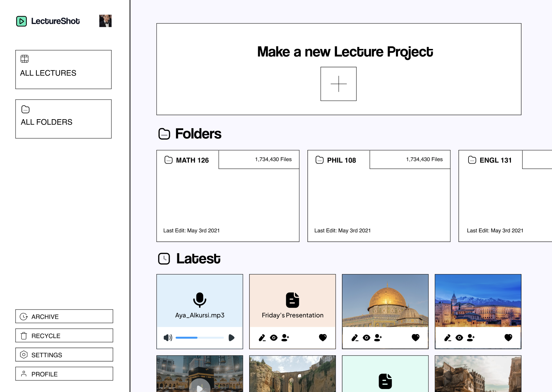Open the Alhambra palace image thumbnail
The height and width of the screenshot is (392, 552).
[478, 301]
